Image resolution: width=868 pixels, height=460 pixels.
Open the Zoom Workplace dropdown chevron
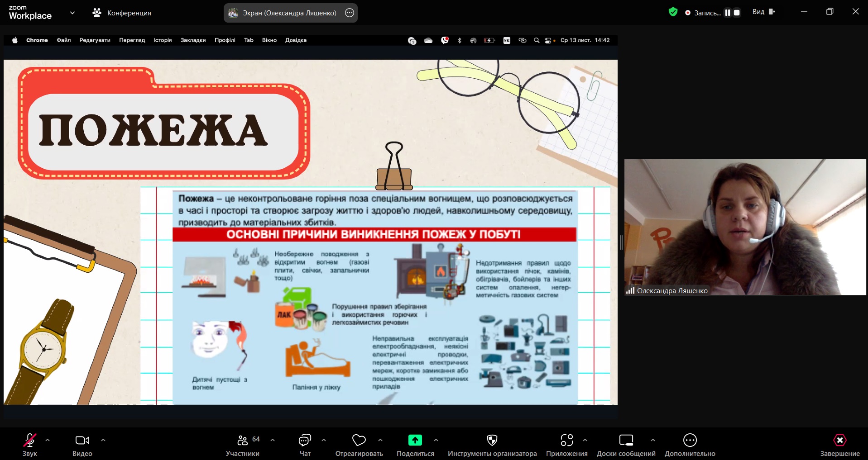point(72,13)
